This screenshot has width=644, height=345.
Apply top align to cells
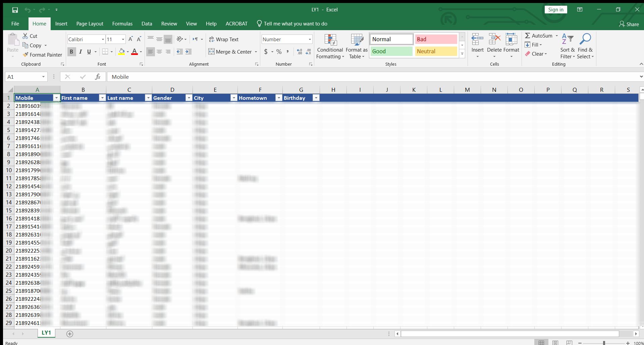click(x=151, y=39)
